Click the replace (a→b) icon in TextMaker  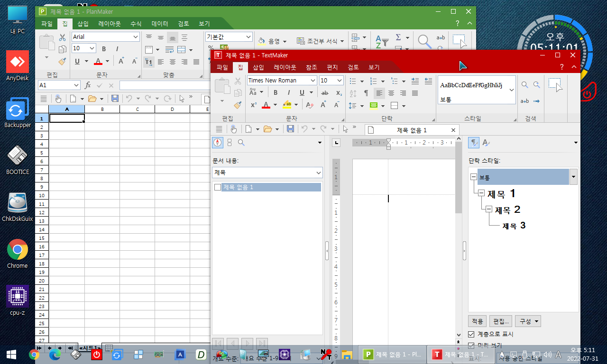(x=524, y=101)
